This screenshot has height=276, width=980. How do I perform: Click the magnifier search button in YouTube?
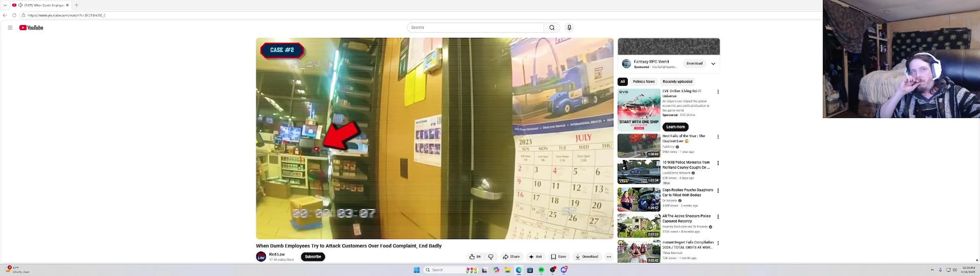pyautogui.click(x=552, y=28)
